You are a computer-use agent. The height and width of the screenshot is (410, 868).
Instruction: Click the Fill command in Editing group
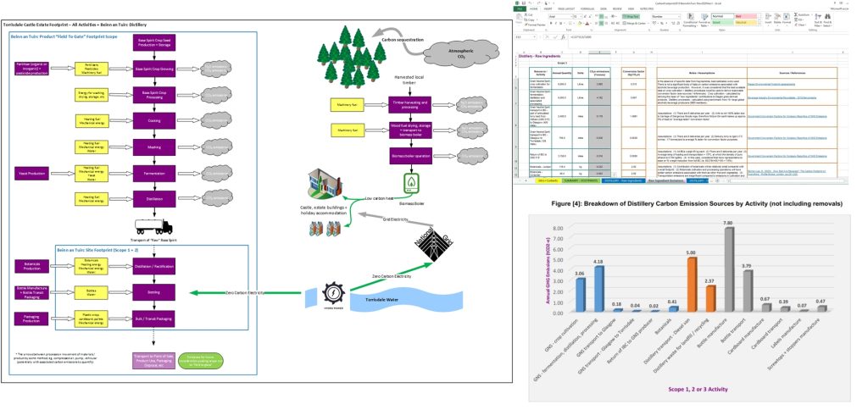pos(798,20)
